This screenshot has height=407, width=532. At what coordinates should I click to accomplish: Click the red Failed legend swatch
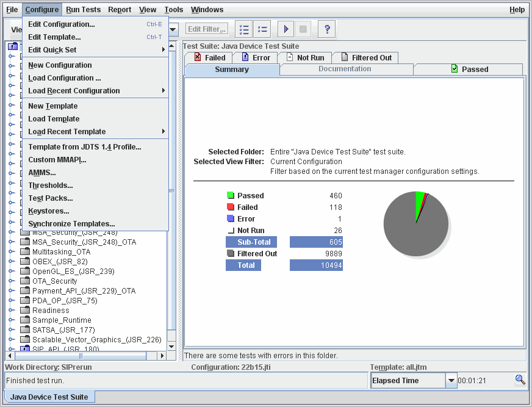point(231,207)
